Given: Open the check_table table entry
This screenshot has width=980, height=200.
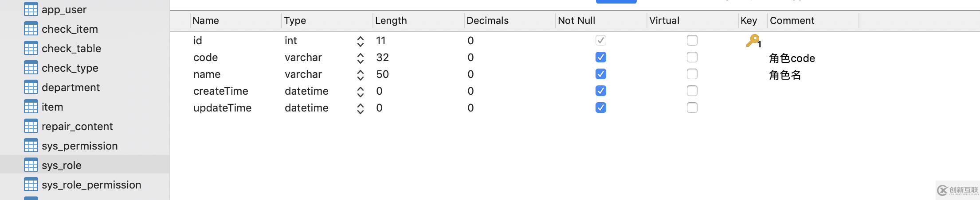Looking at the screenshot, I should (71, 48).
